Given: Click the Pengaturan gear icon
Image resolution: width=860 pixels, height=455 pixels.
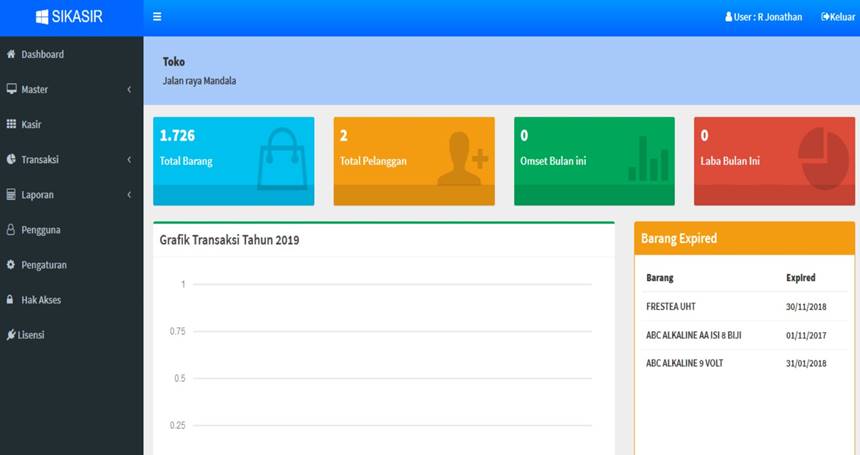Looking at the screenshot, I should point(11,265).
